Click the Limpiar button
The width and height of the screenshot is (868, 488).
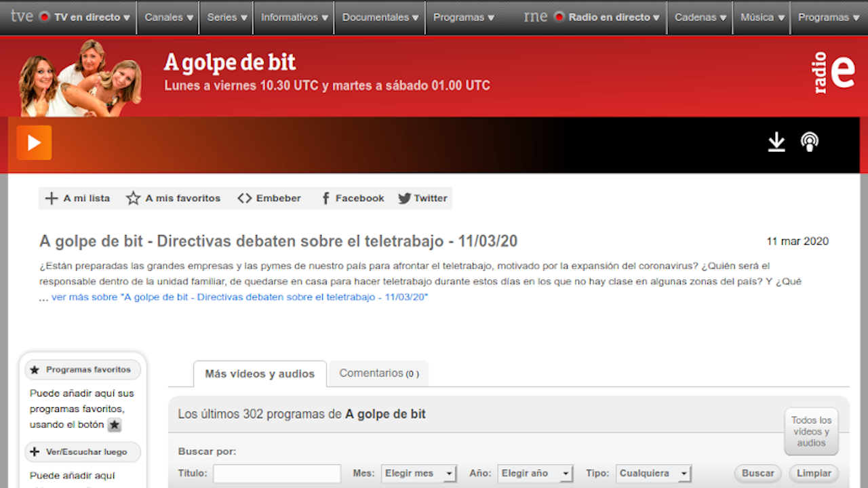[x=814, y=473]
